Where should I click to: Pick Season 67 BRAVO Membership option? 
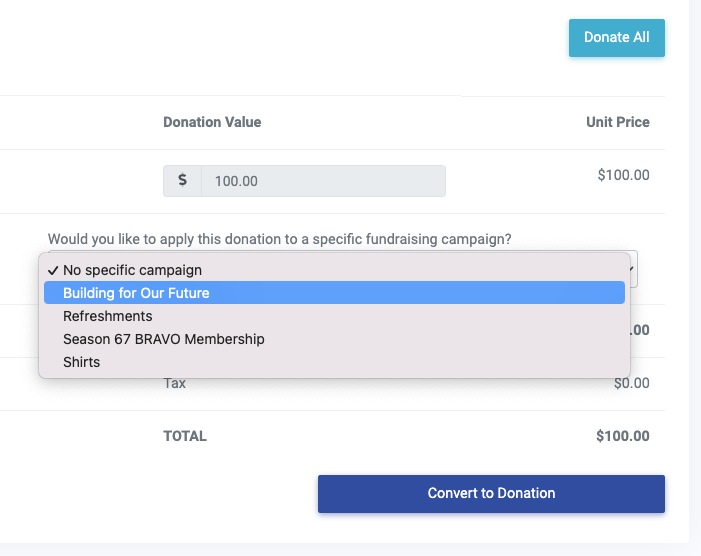coord(164,339)
